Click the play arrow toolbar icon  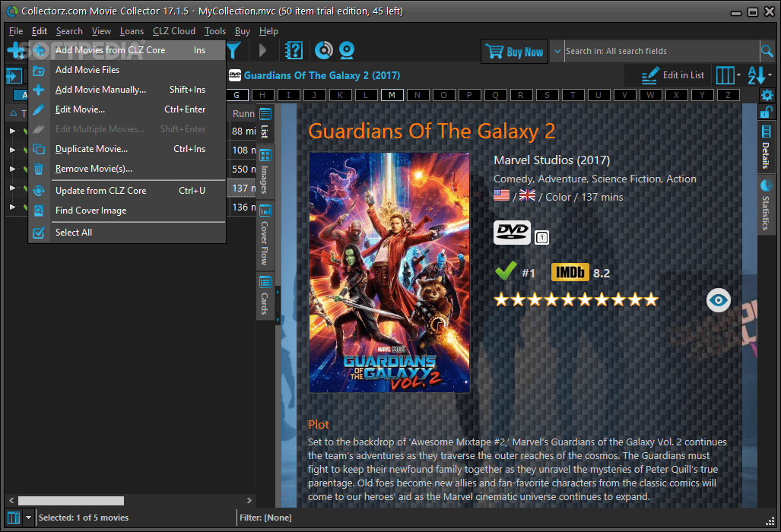click(262, 50)
